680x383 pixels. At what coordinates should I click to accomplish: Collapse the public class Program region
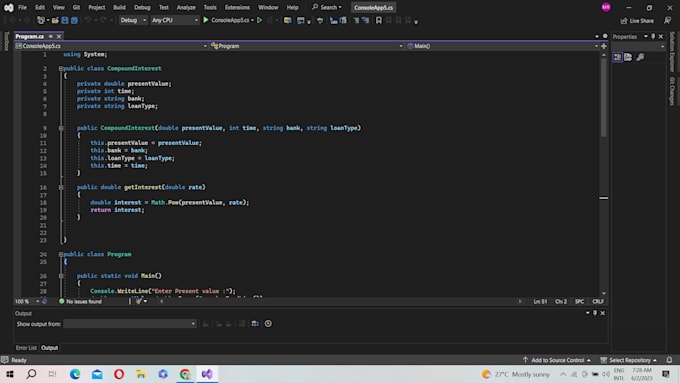click(x=61, y=255)
